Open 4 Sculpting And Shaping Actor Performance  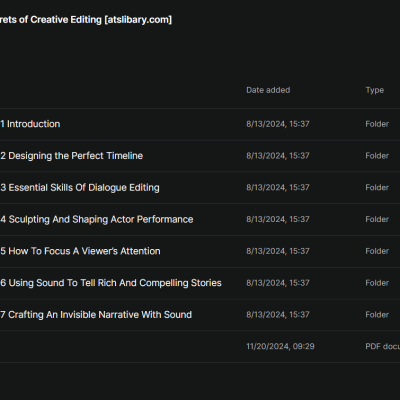click(97, 219)
